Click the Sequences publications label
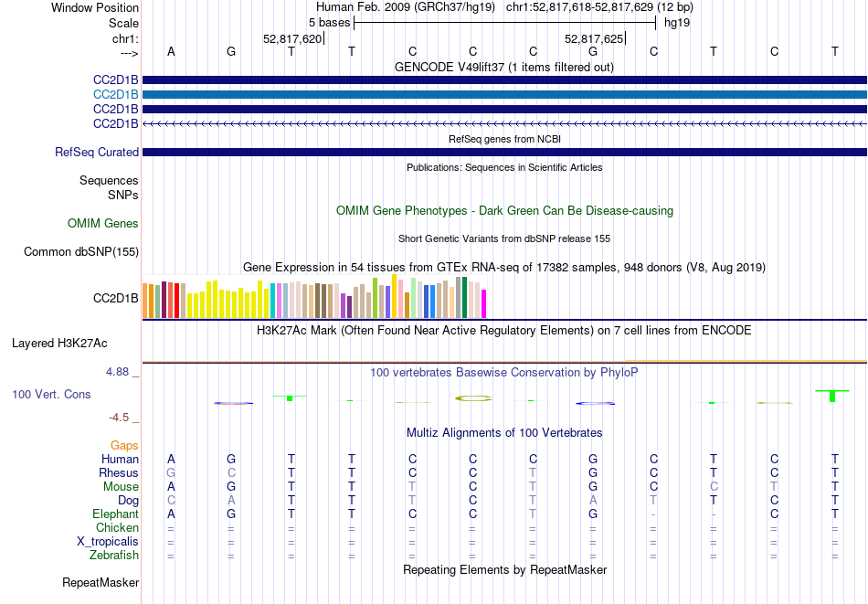This screenshot has height=604, width=868. 109,181
